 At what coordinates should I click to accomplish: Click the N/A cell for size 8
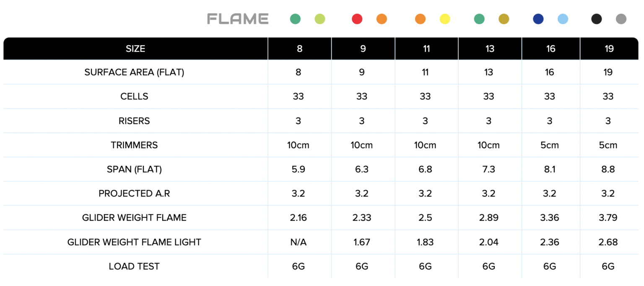tap(298, 242)
